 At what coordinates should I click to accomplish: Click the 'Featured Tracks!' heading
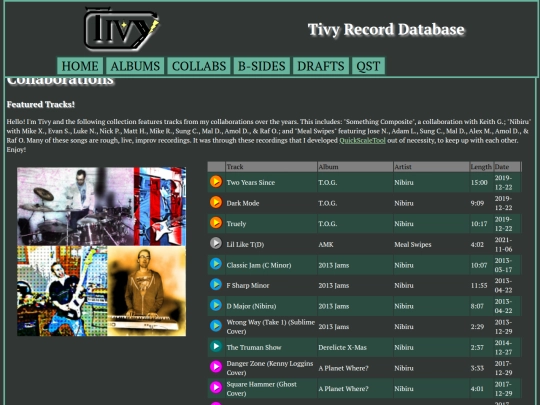(41, 104)
